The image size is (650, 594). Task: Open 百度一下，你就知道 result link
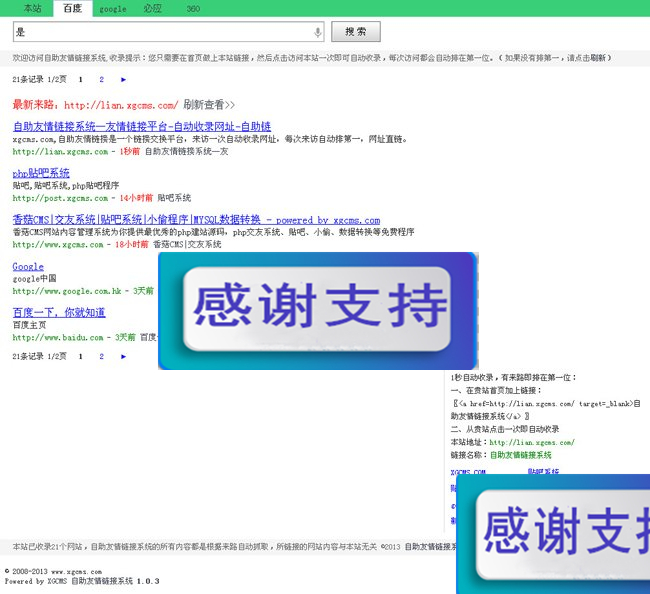point(59,312)
